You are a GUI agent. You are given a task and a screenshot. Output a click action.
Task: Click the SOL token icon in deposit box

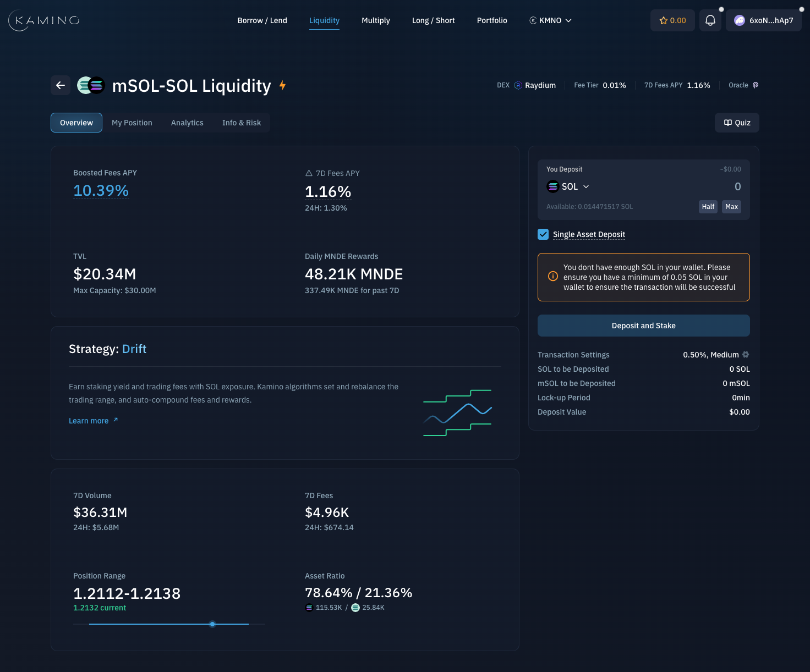(552, 186)
